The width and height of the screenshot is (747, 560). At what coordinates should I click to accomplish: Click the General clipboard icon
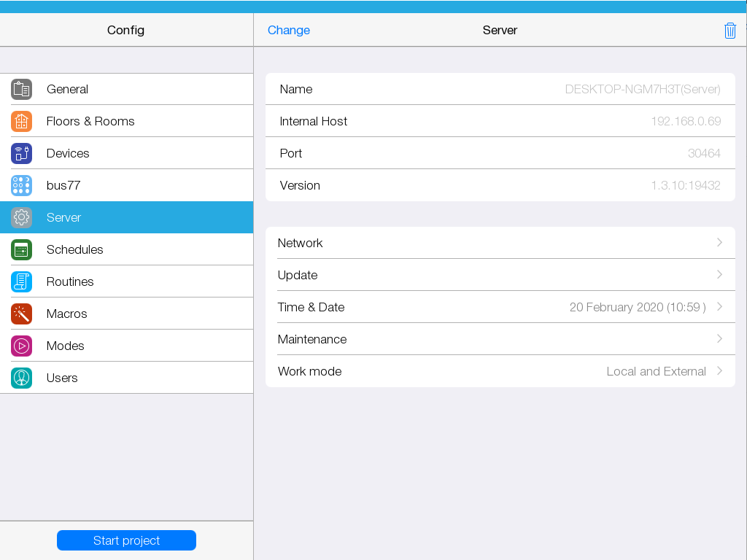[21, 89]
